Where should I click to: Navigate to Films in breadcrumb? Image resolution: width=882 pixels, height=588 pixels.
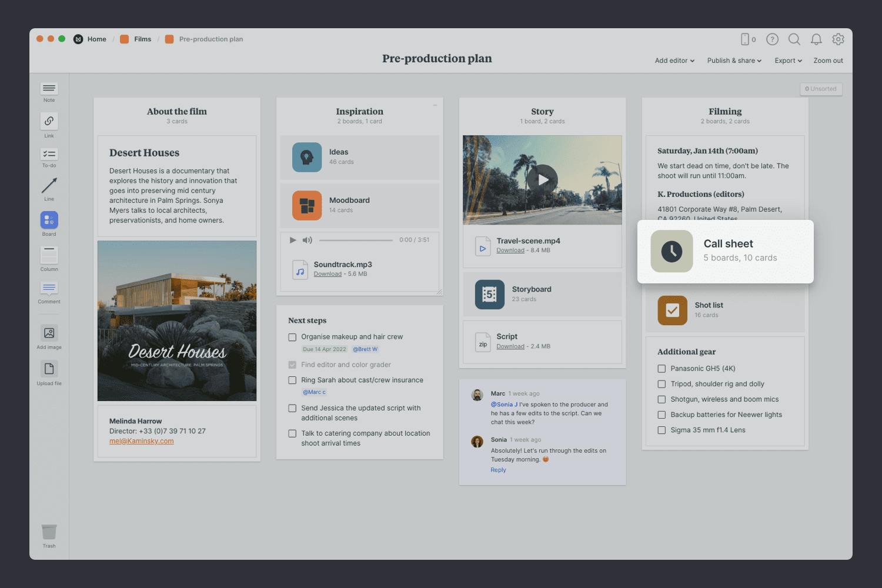(x=142, y=39)
